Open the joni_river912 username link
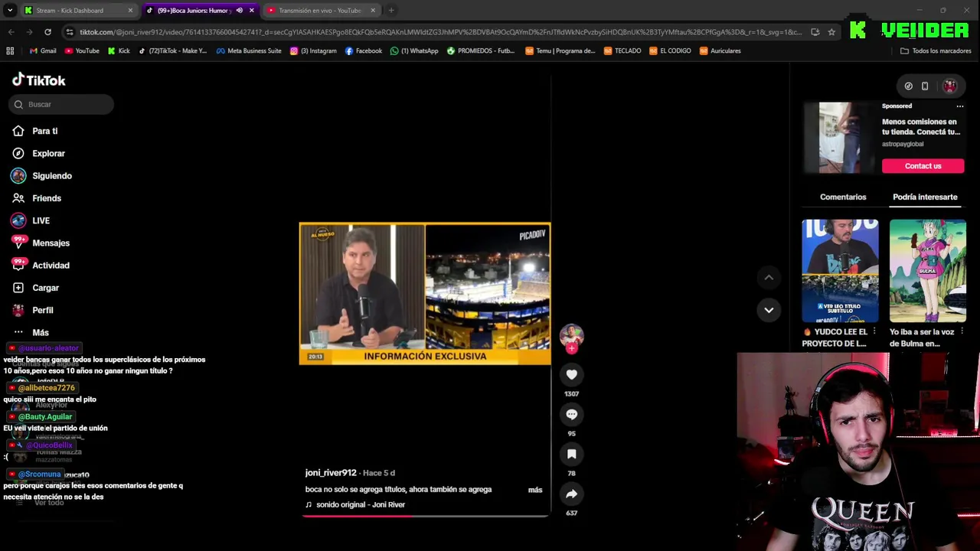This screenshot has height=551, width=980. pyautogui.click(x=331, y=473)
